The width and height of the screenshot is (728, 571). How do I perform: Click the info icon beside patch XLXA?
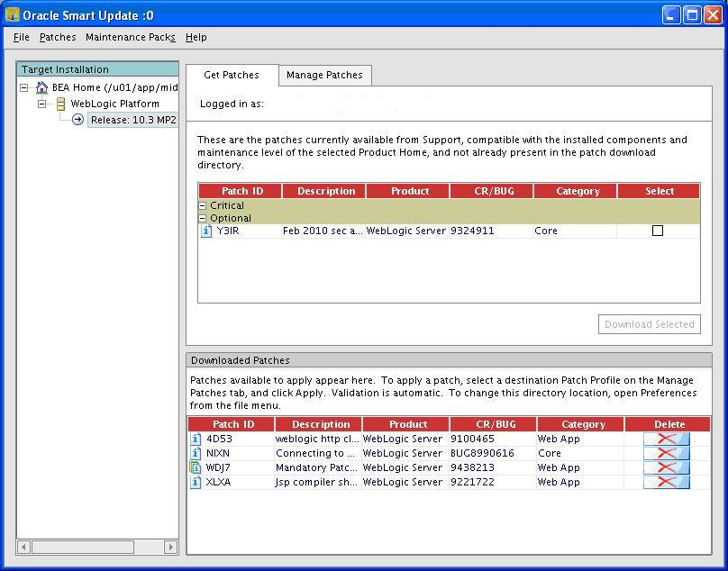point(196,483)
